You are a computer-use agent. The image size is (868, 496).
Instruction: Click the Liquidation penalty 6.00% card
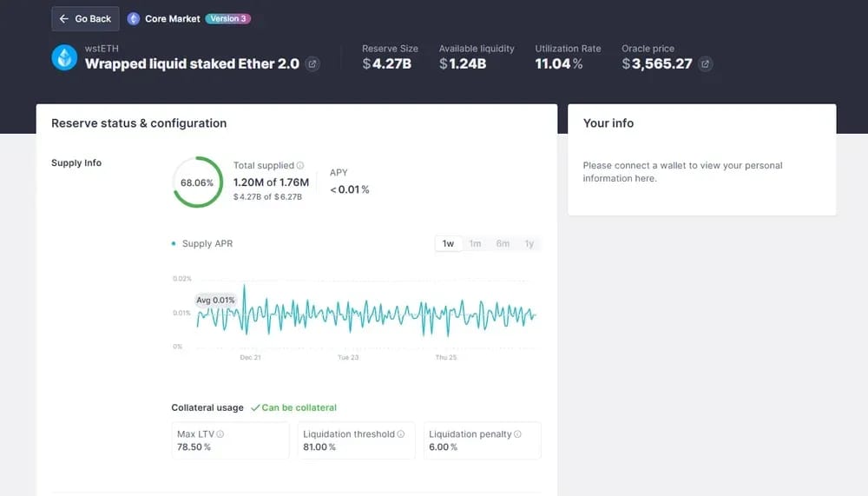[x=482, y=440]
